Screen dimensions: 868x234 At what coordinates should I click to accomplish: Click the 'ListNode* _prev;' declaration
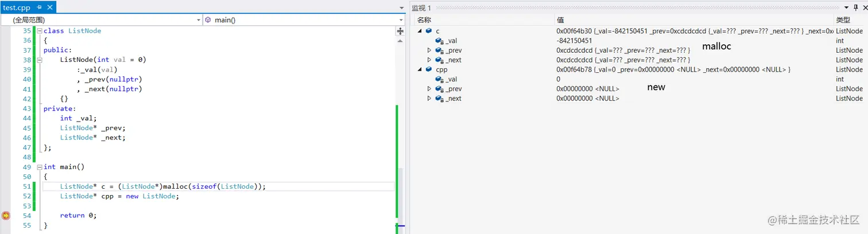pos(92,128)
